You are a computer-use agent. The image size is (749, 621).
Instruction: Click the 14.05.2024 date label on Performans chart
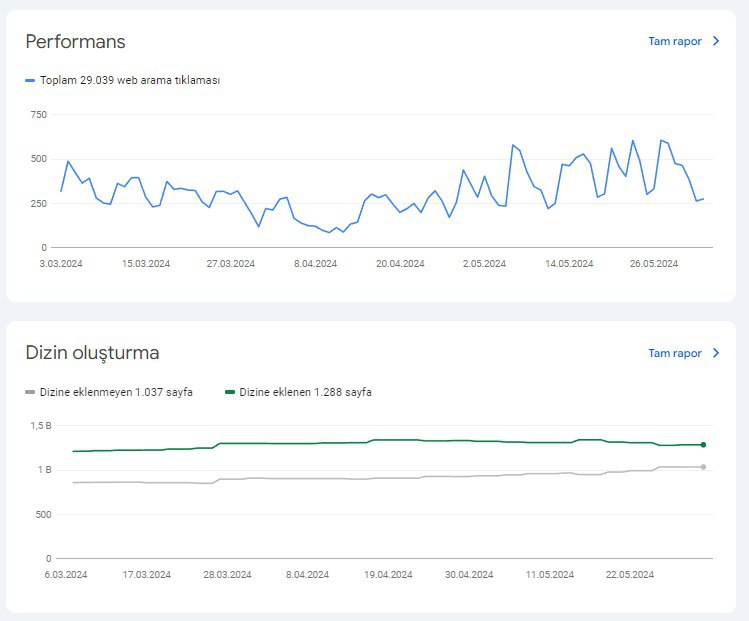click(569, 264)
